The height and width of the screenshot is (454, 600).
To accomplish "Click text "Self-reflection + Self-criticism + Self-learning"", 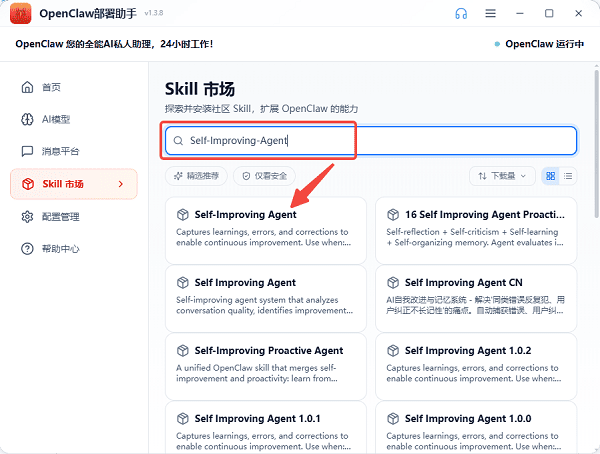I will click(x=472, y=232).
